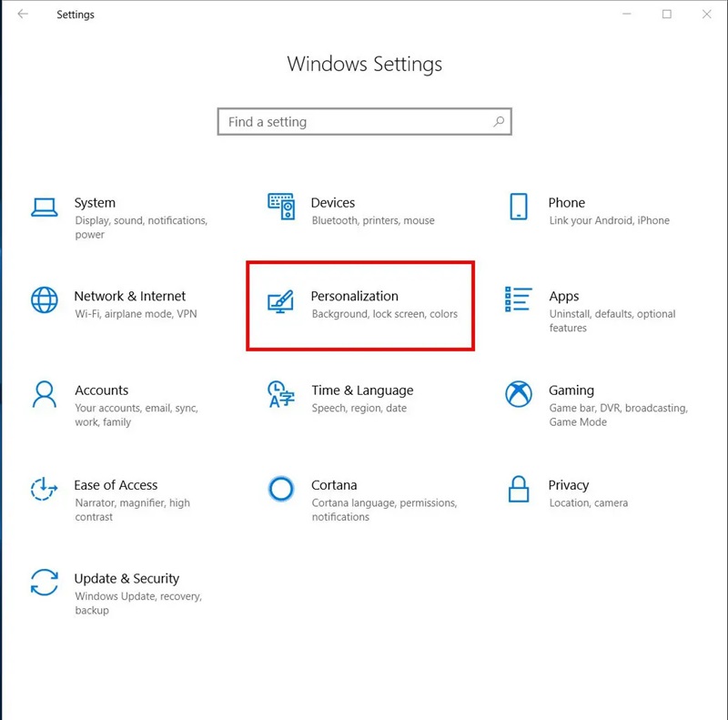Click the Time & Language heading
The height and width of the screenshot is (720, 728).
[362, 390]
